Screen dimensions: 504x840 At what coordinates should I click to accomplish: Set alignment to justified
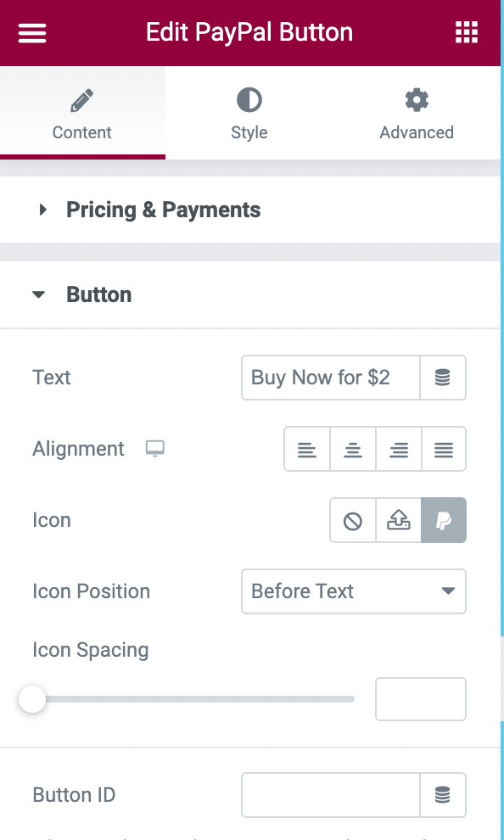click(444, 449)
